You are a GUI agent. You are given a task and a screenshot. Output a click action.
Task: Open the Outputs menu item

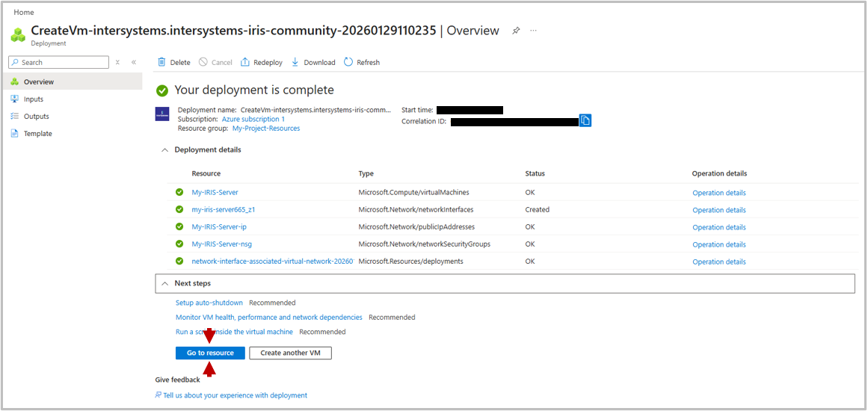click(x=36, y=117)
